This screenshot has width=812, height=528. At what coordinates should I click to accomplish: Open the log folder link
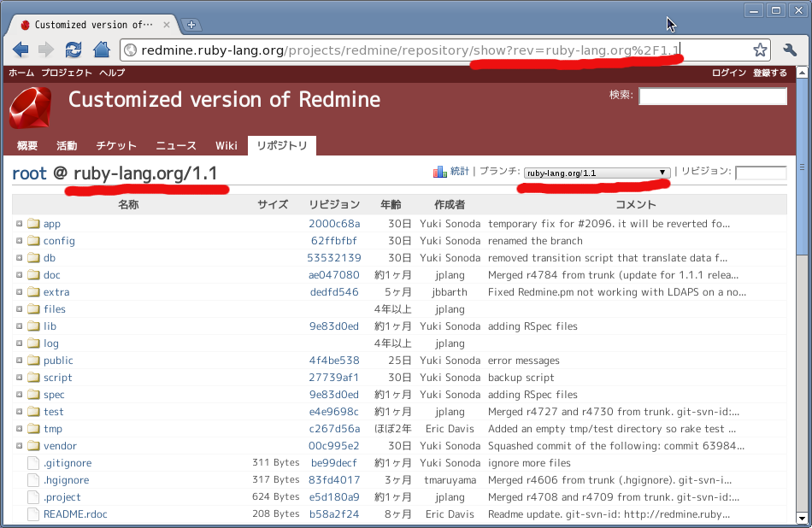coord(50,343)
